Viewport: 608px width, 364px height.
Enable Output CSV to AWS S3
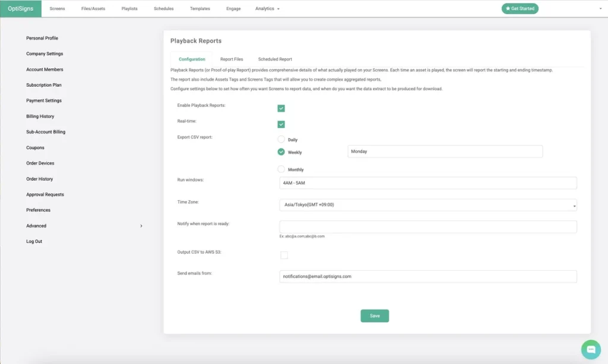pyautogui.click(x=284, y=255)
